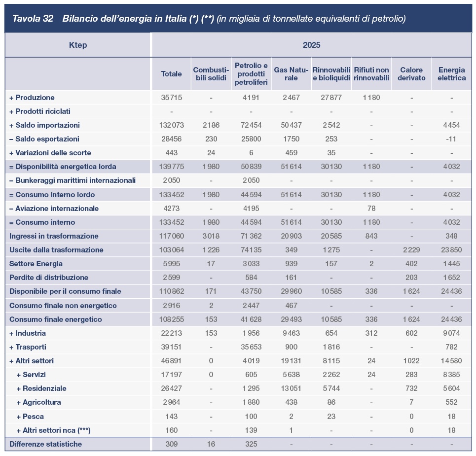This screenshot has height=456, width=476.
Task: Select imports natural gas value 50 437
Action: [x=291, y=125]
